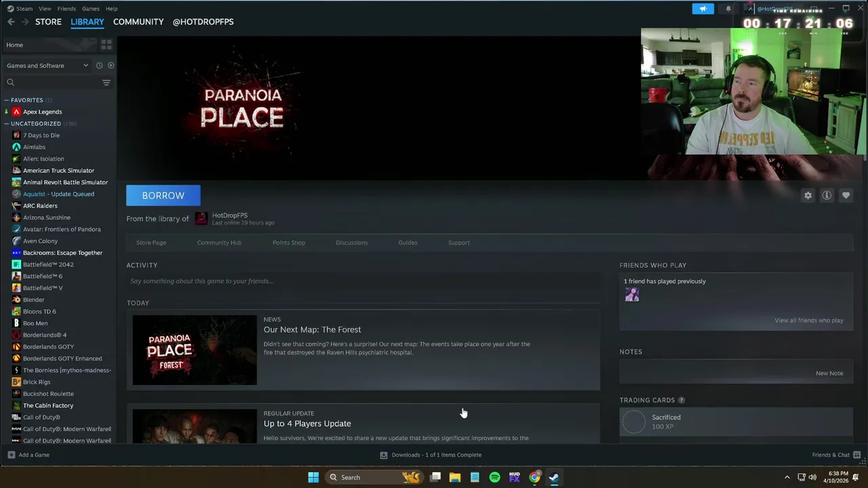Click the recent activity clock filter icon

(99, 66)
